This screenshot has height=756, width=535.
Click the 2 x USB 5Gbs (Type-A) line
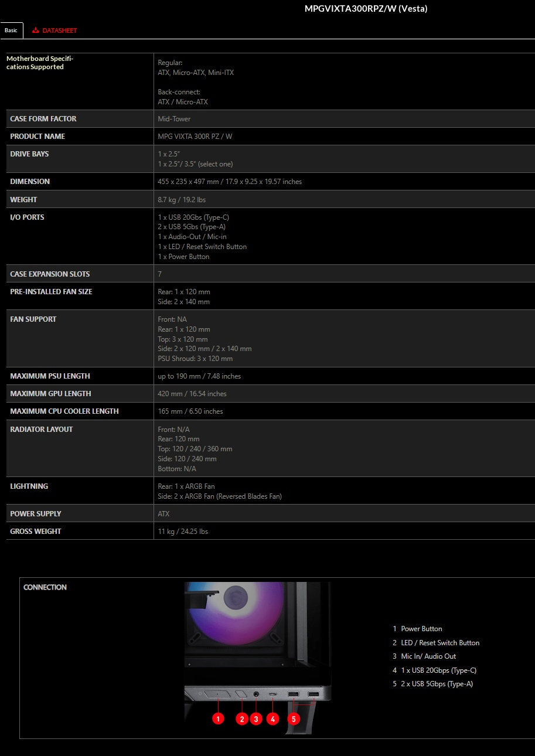(192, 227)
